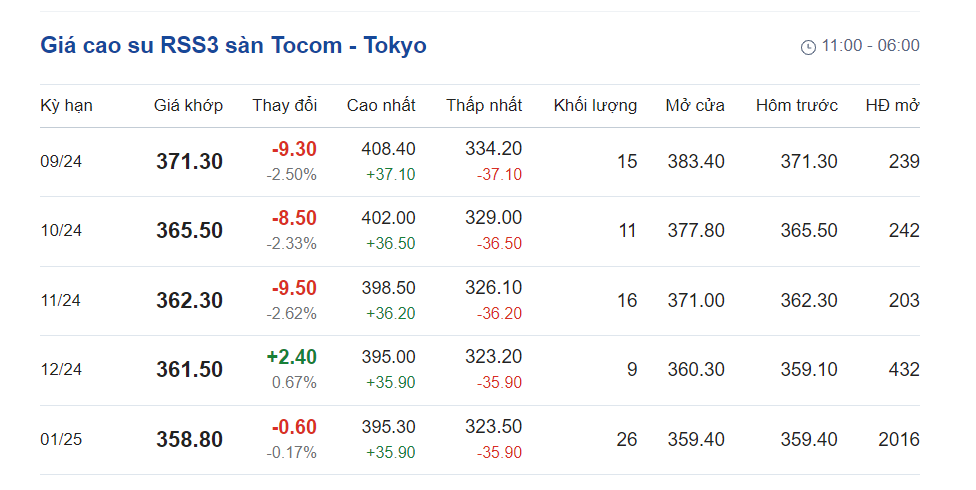Viewport: 976px width, 490px height.
Task: Click the green +2.40 change value
Action: 291,357
